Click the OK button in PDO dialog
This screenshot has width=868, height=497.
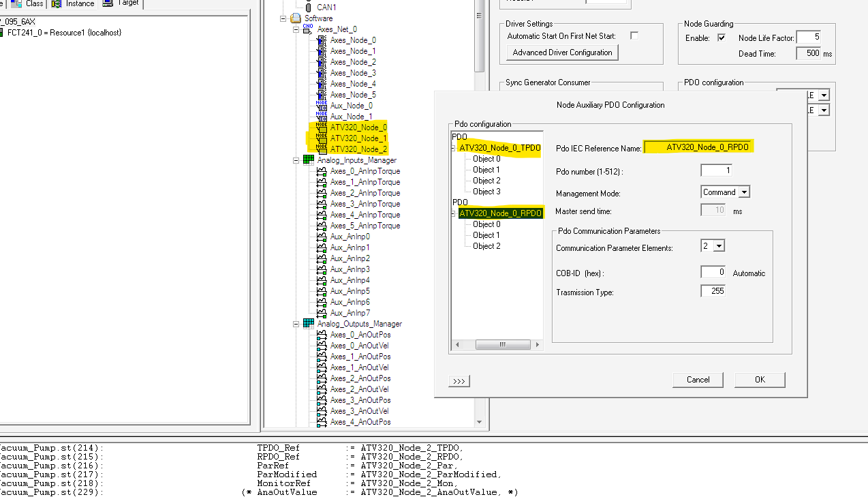pyautogui.click(x=760, y=380)
